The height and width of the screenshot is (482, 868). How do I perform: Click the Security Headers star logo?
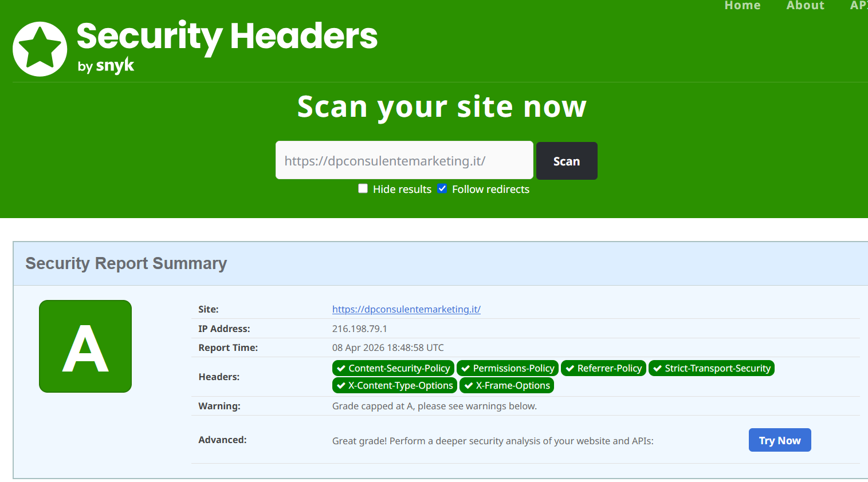tap(40, 49)
